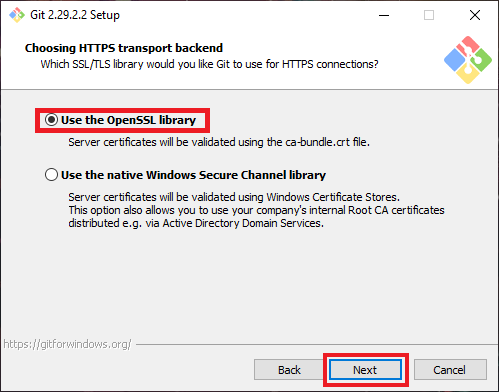Click the Git icon in the title bar

tap(17, 15)
